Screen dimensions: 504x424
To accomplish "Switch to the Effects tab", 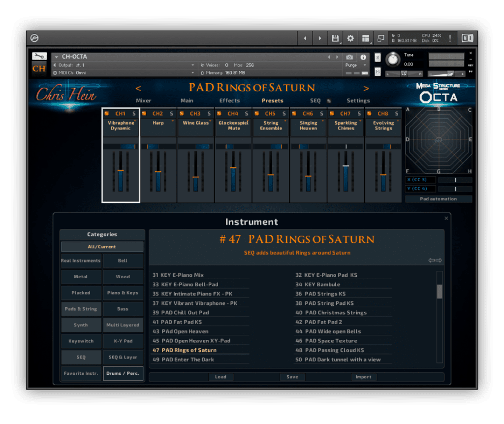I will 229,100.
